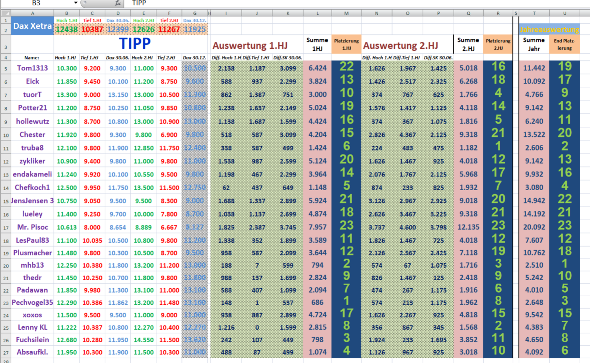590x363 pixels.
Task: Click Summe 1HJ value 7.957
Action: click(x=317, y=227)
